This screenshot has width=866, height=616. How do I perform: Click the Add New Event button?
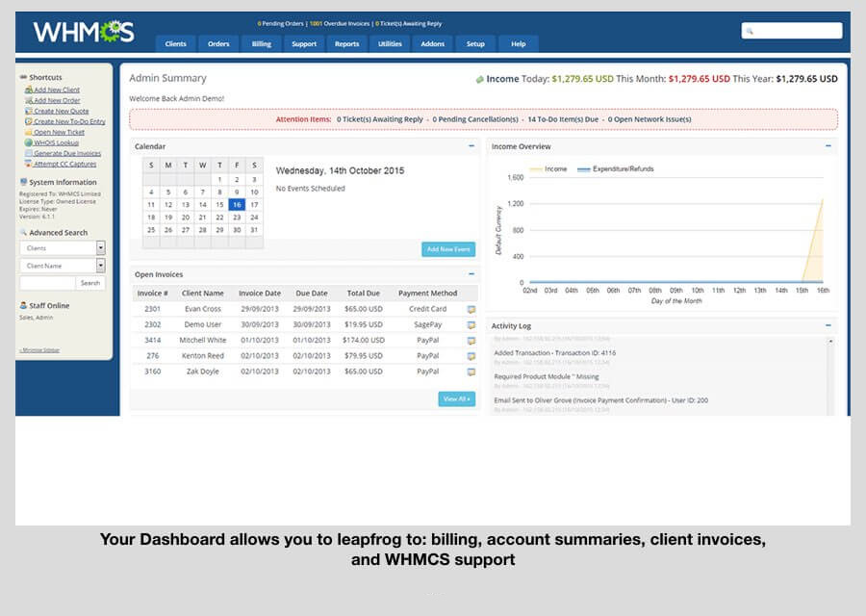(x=448, y=249)
